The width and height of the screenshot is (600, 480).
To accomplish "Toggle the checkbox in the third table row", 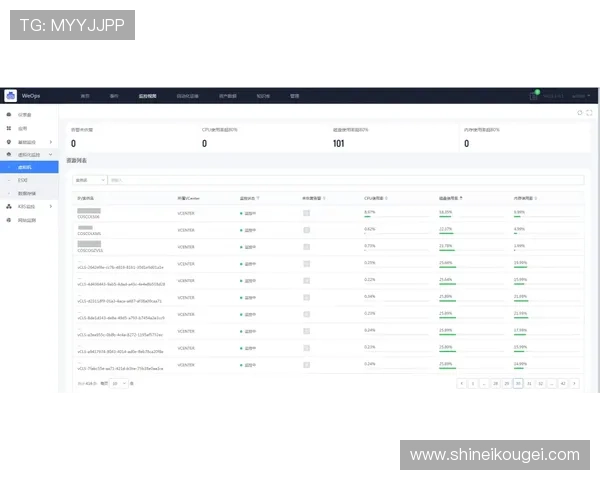I will [x=307, y=245].
